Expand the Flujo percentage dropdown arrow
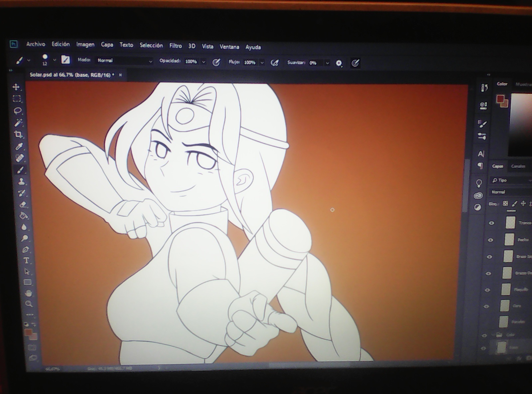This screenshot has height=394, width=532. pos(262,63)
